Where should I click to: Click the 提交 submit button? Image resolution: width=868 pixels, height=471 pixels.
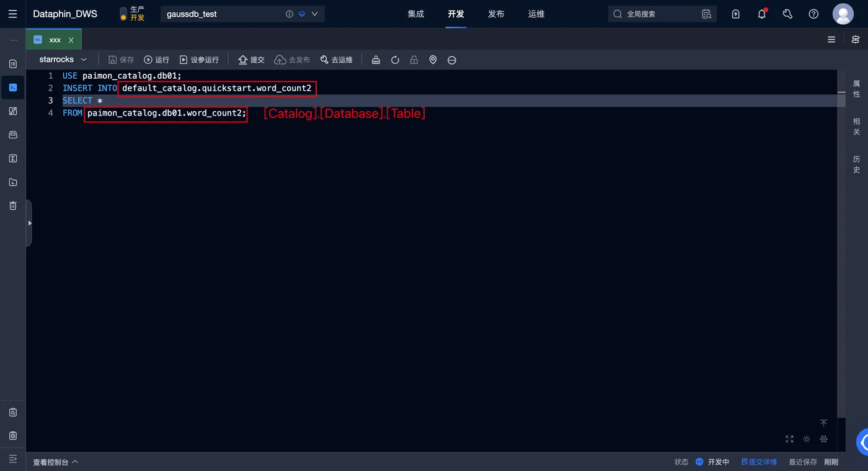251,60
